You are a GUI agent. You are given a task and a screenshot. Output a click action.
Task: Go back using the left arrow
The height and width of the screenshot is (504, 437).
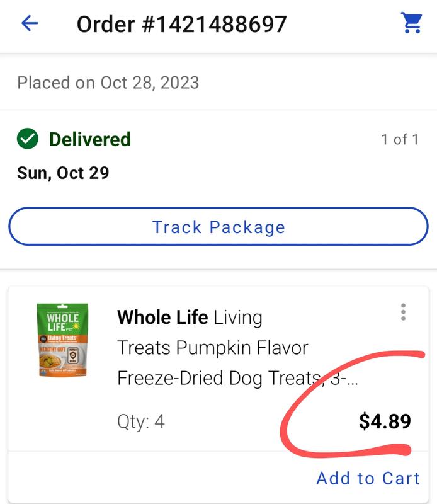pyautogui.click(x=30, y=23)
